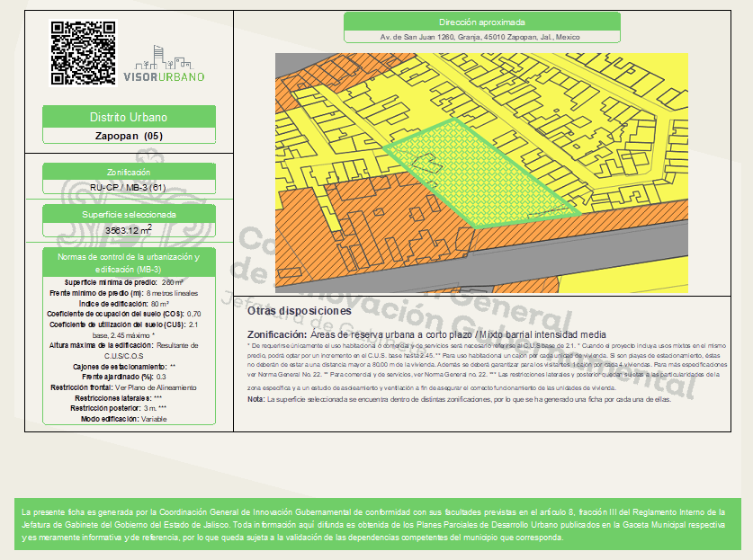Screen dimensions: 753x560
Task: Select "Áreas de reserva urbana a corto plazo" zoning line
Action: 426,334
